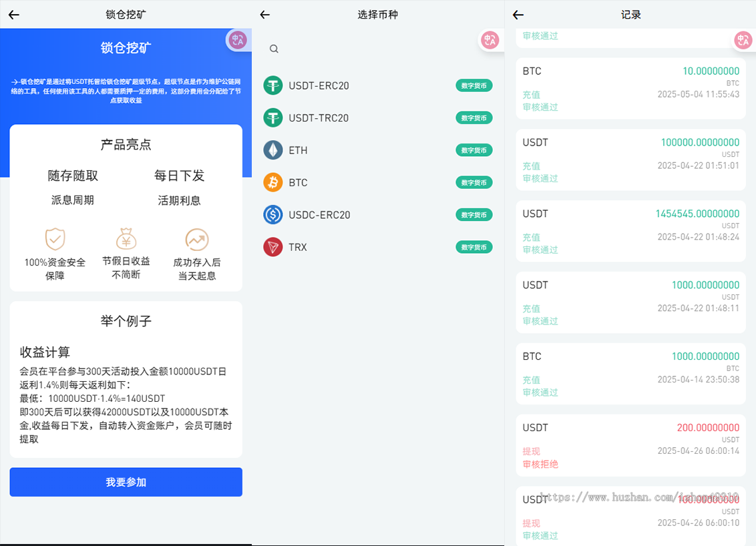Click 数字货币 tag next to ETH
Screen dimensions: 756x546
coord(474,150)
